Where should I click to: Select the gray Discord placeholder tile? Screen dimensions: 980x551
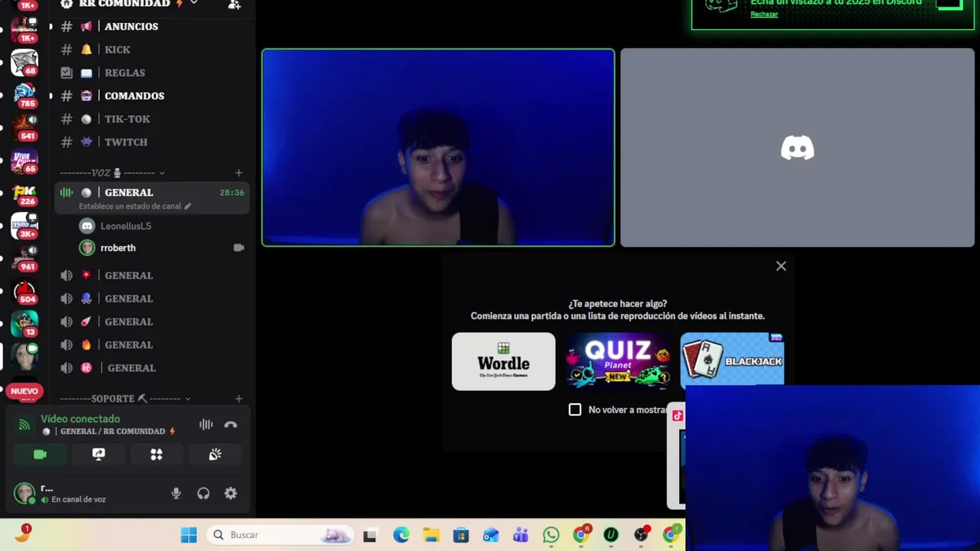point(797,148)
